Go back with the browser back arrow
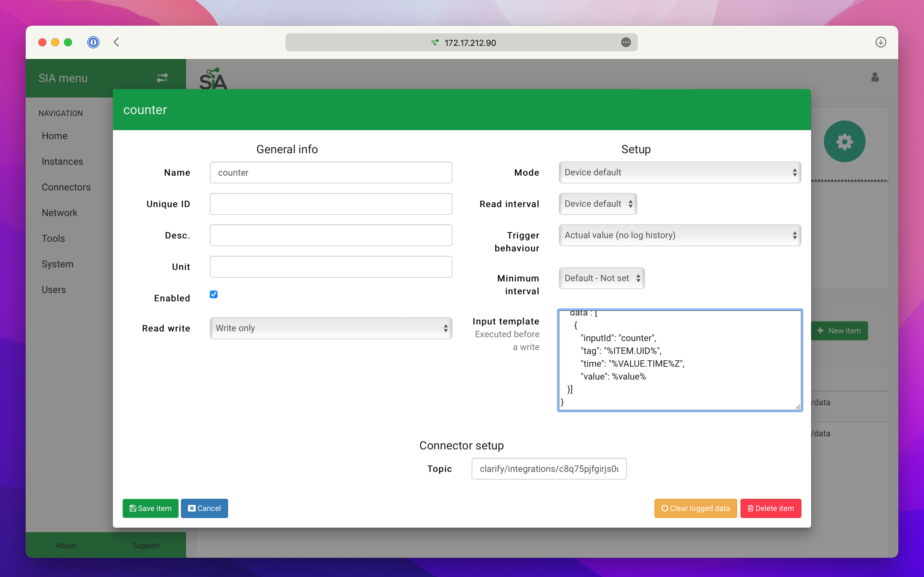The width and height of the screenshot is (924, 577). point(116,42)
